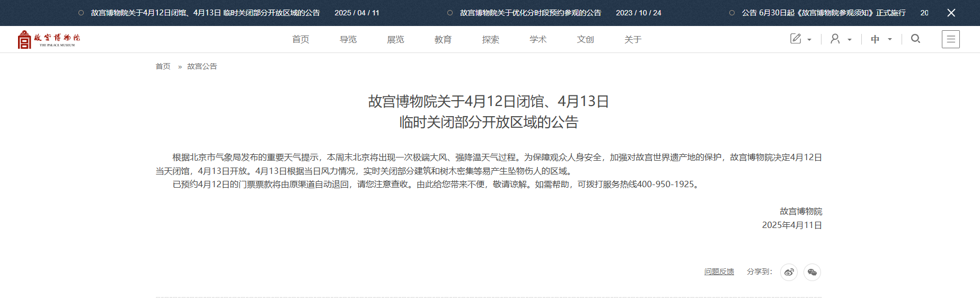Viewport: 980px width, 298px height.
Task: Share the announcement to Weibo
Action: pos(789,272)
